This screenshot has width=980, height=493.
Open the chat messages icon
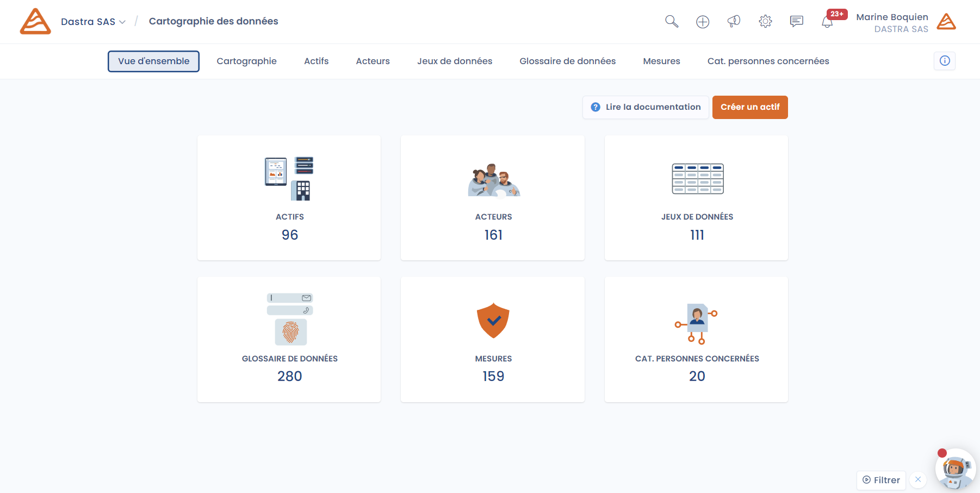(x=797, y=21)
